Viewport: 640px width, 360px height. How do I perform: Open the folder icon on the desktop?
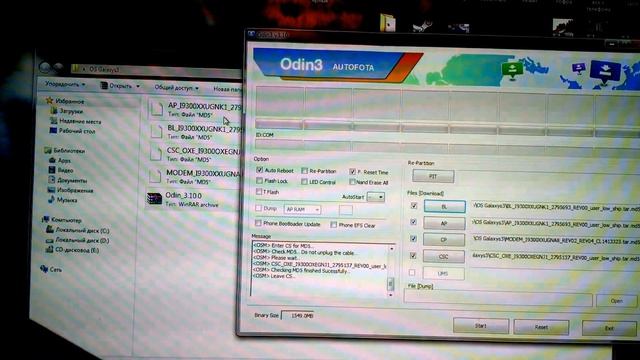pyautogui.click(x=387, y=22)
